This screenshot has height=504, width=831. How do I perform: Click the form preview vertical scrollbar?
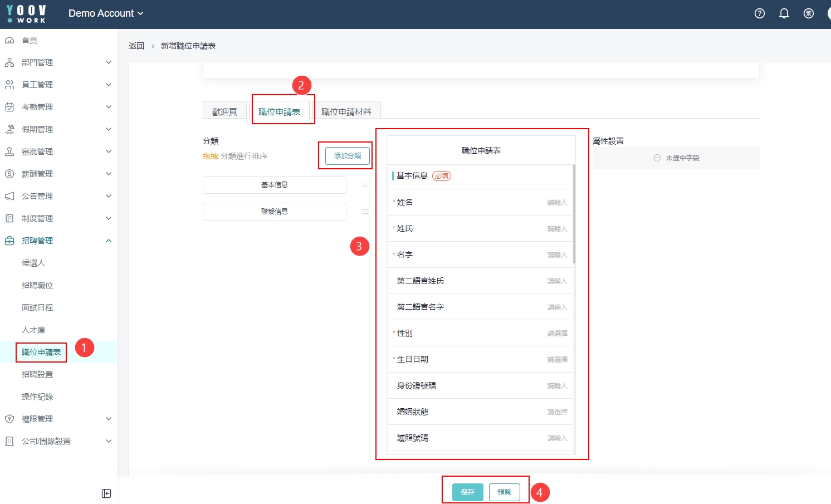(x=574, y=214)
